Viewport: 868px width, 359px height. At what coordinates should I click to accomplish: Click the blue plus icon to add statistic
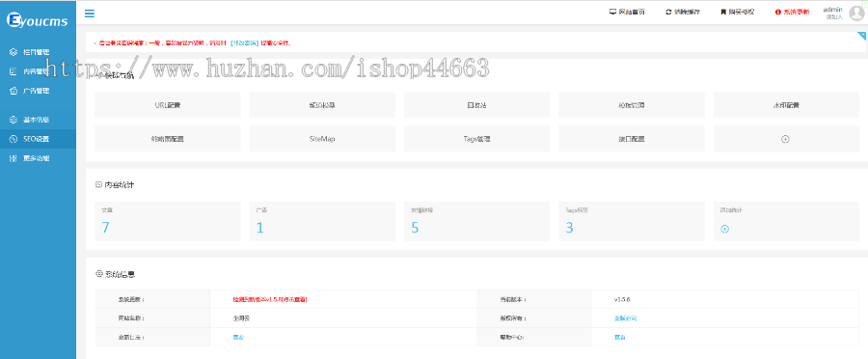(x=724, y=229)
